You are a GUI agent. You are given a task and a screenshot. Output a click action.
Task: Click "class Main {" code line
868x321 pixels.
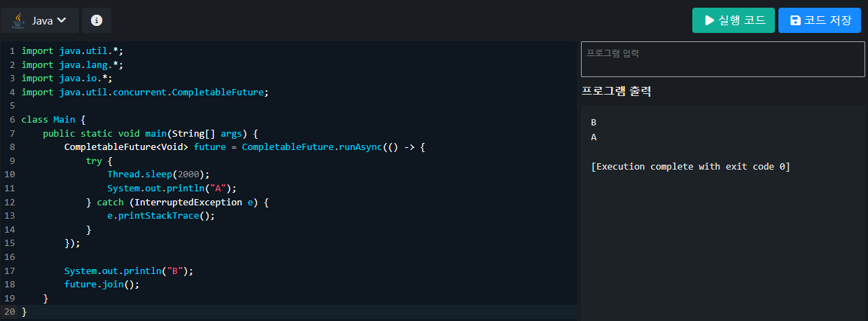[53, 119]
